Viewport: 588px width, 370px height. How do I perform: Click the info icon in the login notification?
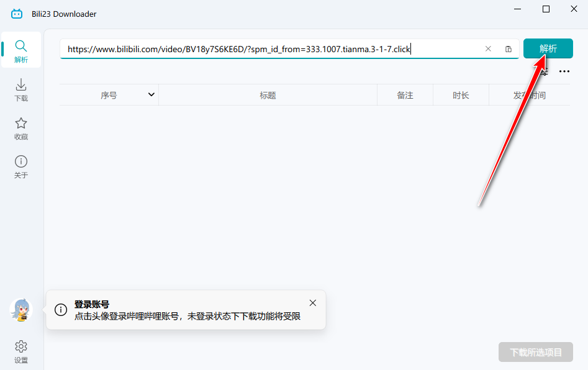click(61, 310)
